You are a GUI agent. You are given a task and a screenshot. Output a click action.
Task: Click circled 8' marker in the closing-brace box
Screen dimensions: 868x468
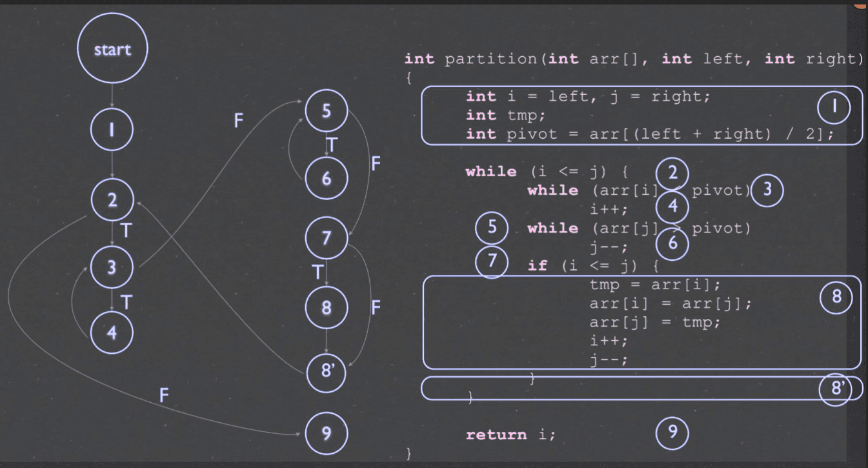(836, 389)
